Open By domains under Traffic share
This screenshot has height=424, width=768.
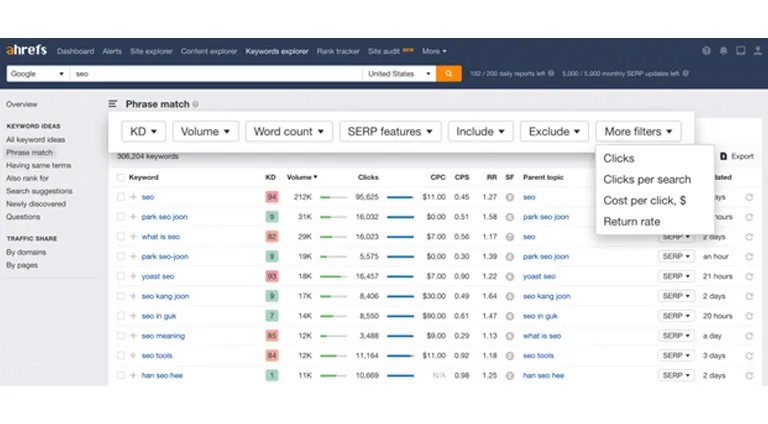(26, 252)
